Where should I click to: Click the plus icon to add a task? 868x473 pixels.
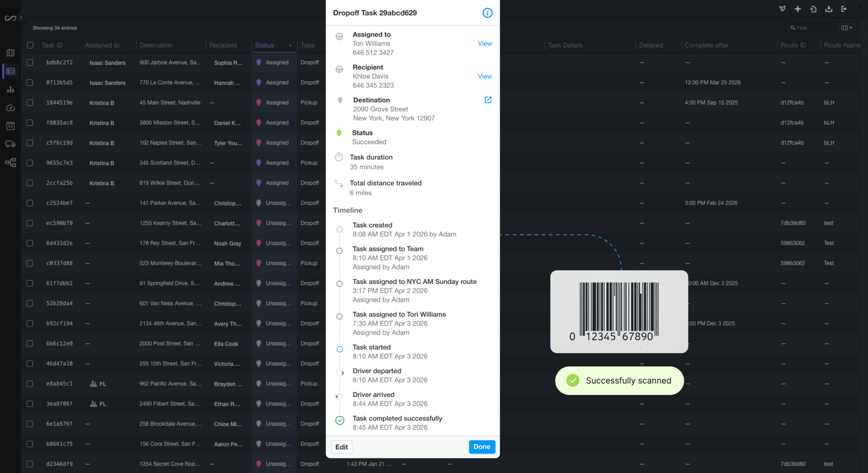(798, 9)
